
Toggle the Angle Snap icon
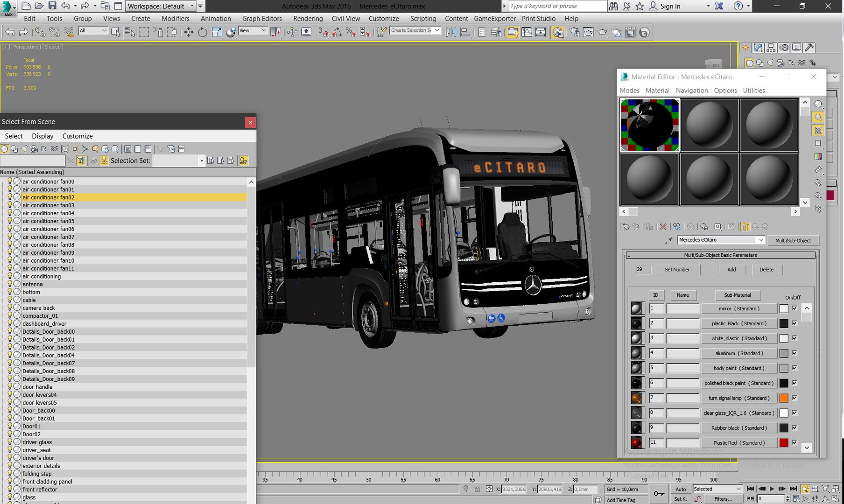click(337, 32)
